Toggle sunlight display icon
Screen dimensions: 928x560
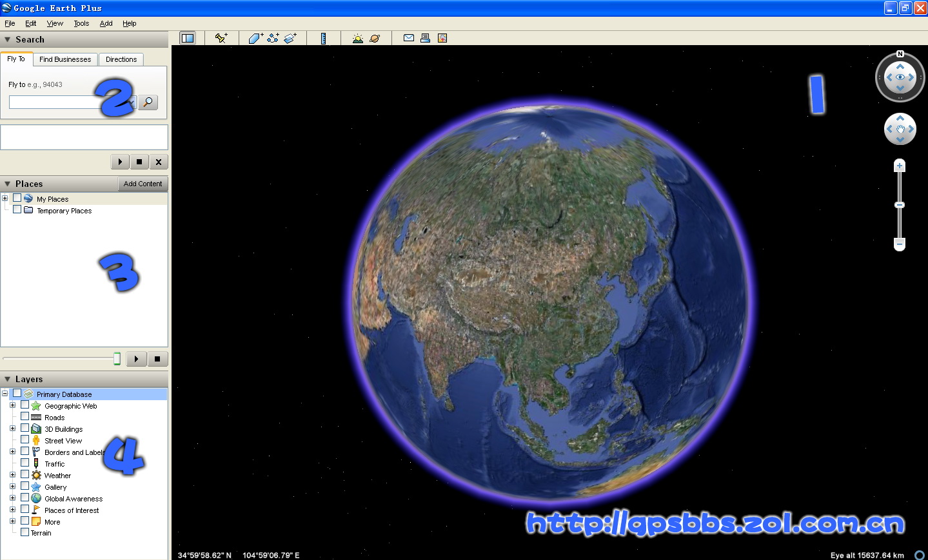click(x=357, y=38)
